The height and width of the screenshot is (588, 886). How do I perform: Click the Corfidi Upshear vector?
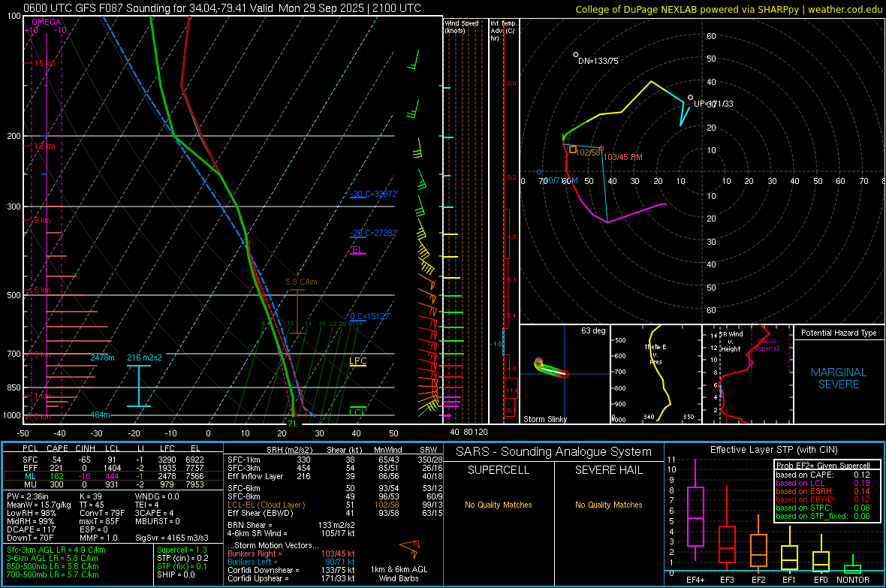click(x=291, y=578)
